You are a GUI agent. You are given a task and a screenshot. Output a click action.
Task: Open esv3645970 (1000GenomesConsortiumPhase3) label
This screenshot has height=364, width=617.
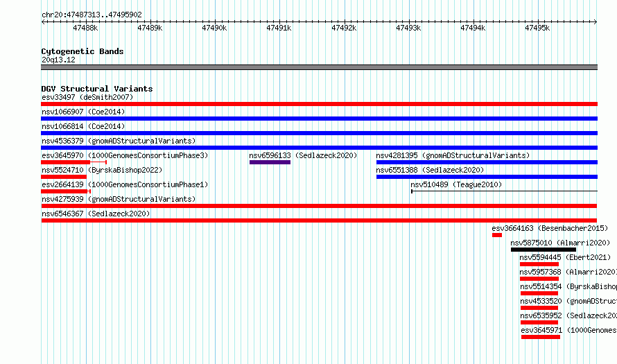(x=125, y=155)
